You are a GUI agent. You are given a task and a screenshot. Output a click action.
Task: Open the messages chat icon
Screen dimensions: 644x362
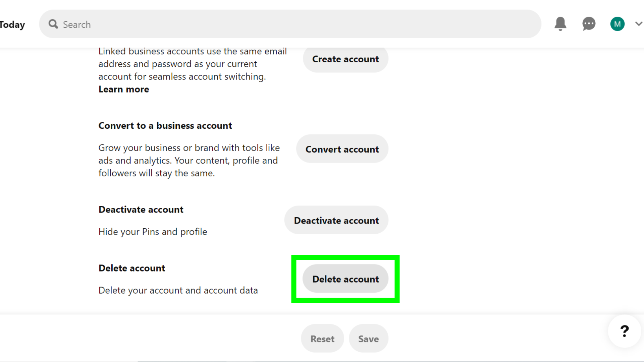point(589,24)
